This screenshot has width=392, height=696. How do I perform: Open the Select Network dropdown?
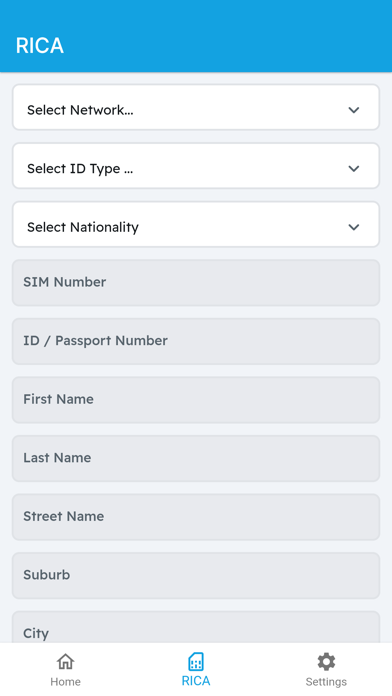196,107
